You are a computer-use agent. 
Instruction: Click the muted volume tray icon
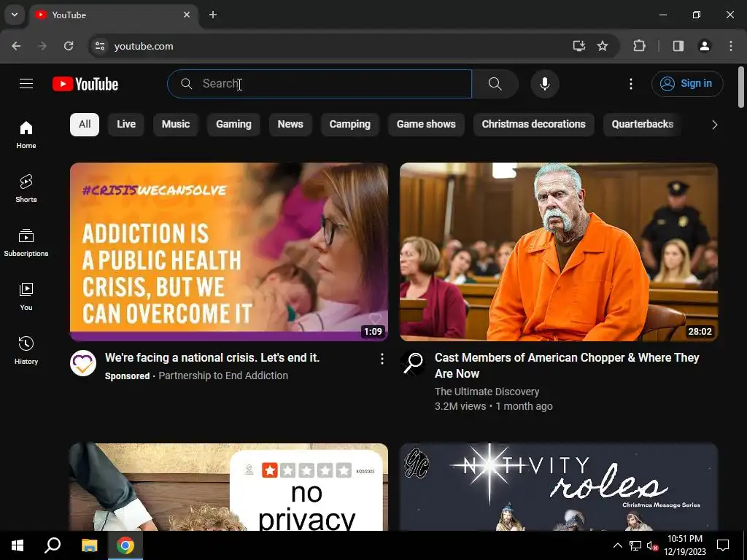652,545
